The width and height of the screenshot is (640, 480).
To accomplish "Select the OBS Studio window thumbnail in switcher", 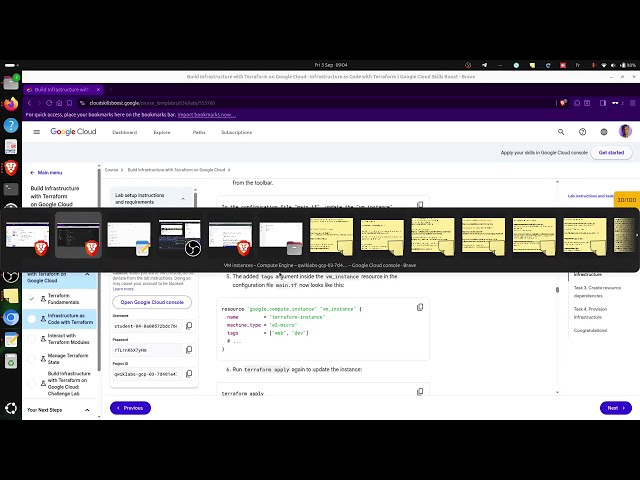I will click(180, 237).
